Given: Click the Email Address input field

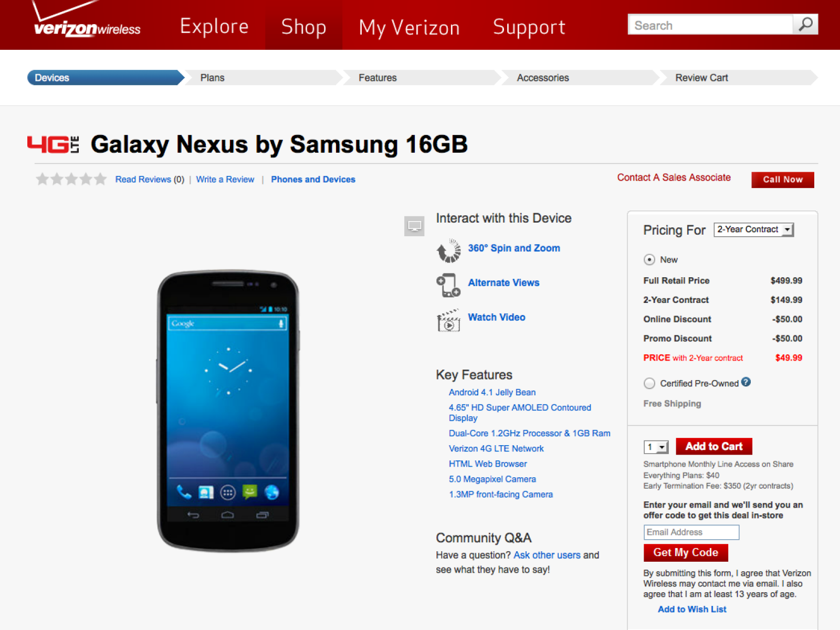Looking at the screenshot, I should click(691, 532).
